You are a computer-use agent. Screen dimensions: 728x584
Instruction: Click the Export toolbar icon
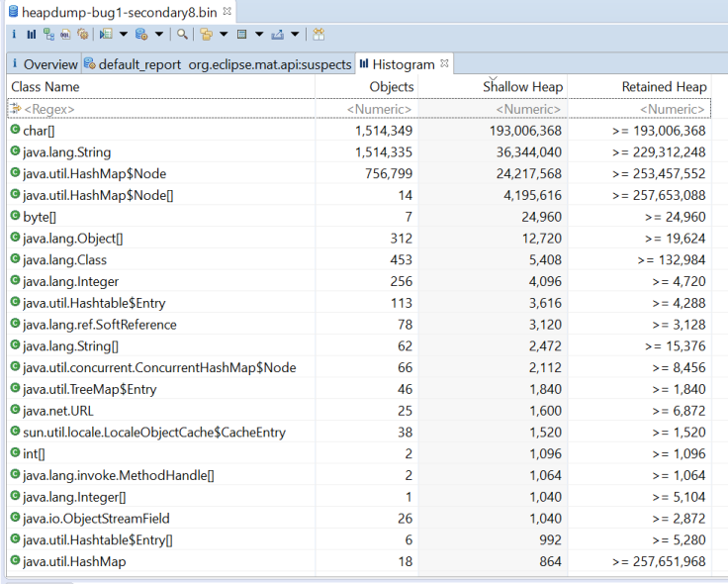(277, 34)
